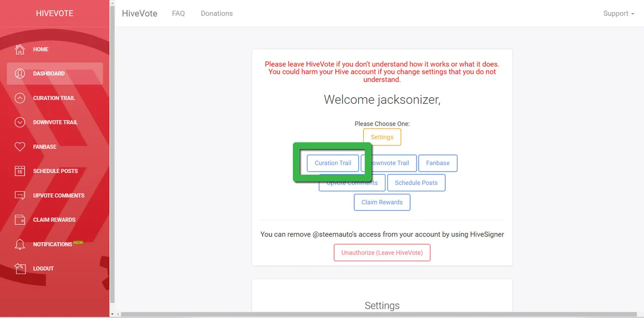Open the Donations link in navbar
This screenshot has width=644, height=318.
[217, 14]
